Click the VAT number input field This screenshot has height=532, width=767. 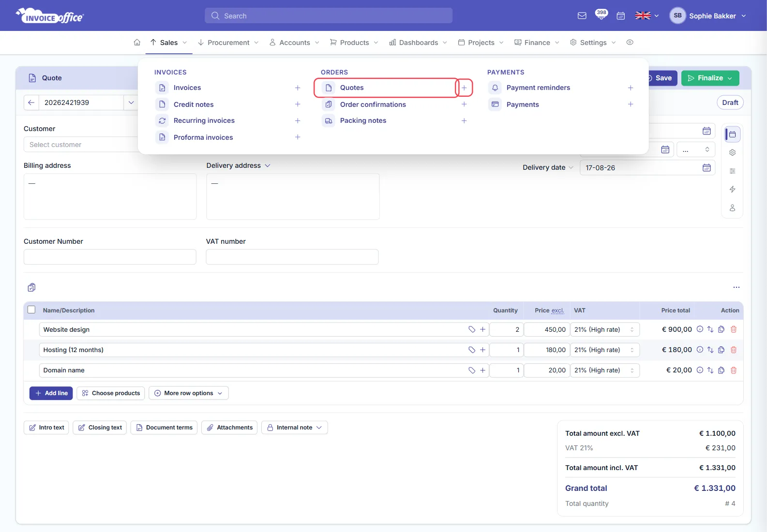coord(292,257)
